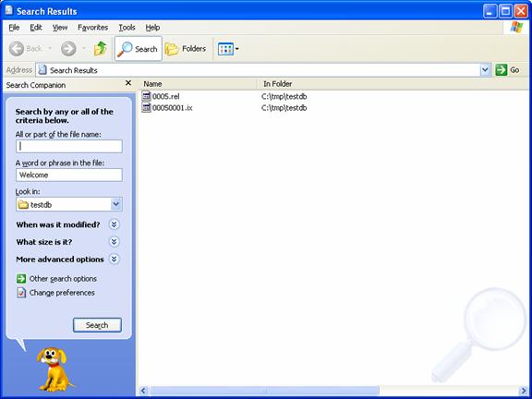The width and height of the screenshot is (532, 399).
Task: Click the Search Companion dog character
Action: [54, 369]
